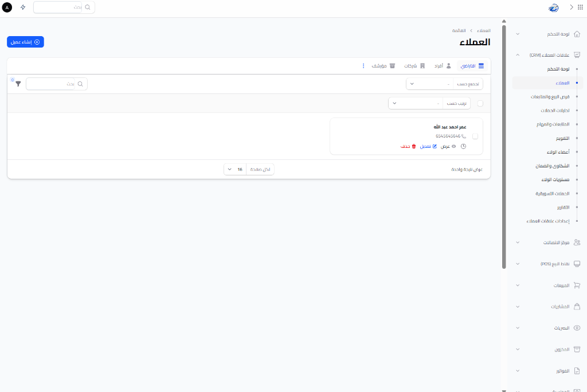Expand the مركز الاتصالات chevron
This screenshot has width=587, height=392.
click(x=518, y=242)
